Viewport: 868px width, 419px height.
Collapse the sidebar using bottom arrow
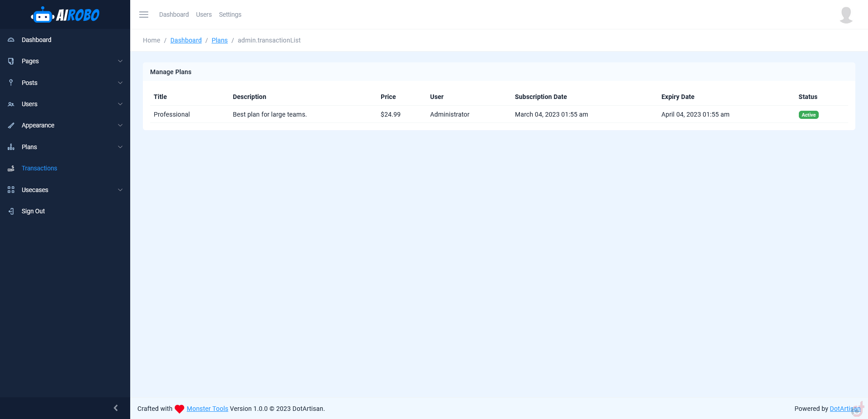pos(116,408)
